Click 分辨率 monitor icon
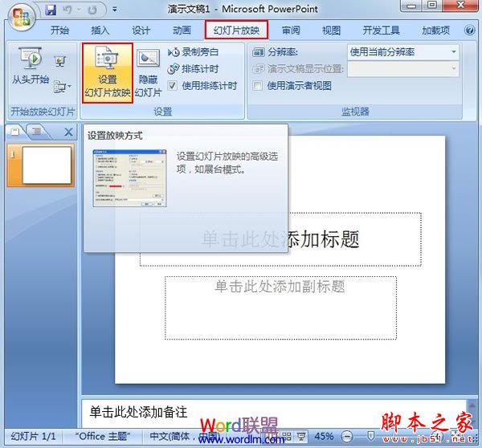The height and width of the screenshot is (448, 482). tap(258, 52)
